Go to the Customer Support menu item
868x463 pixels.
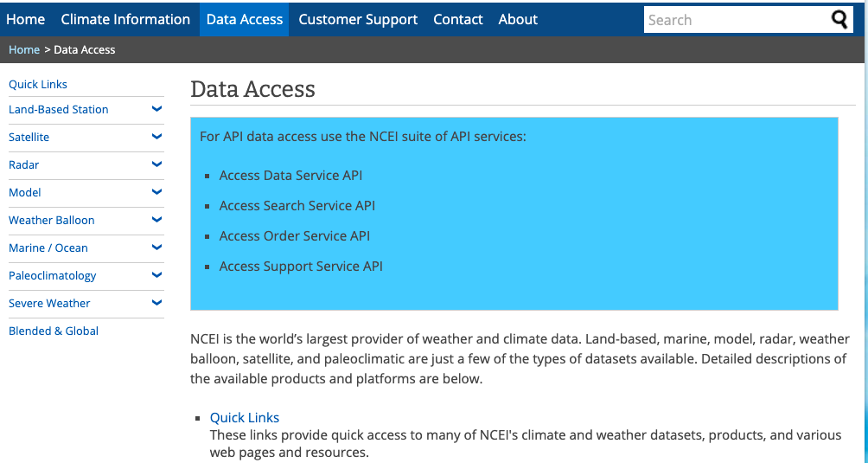(x=358, y=19)
